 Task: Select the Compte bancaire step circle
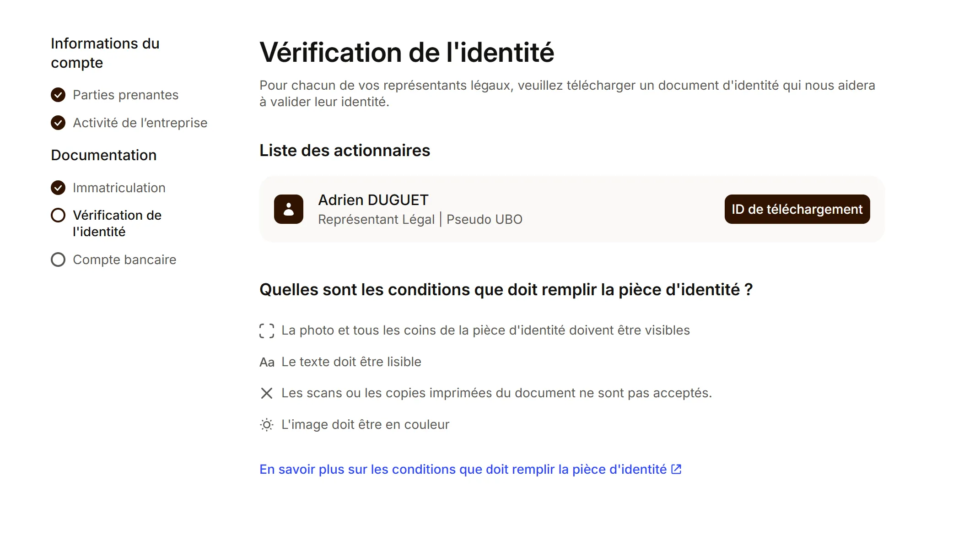tap(58, 260)
